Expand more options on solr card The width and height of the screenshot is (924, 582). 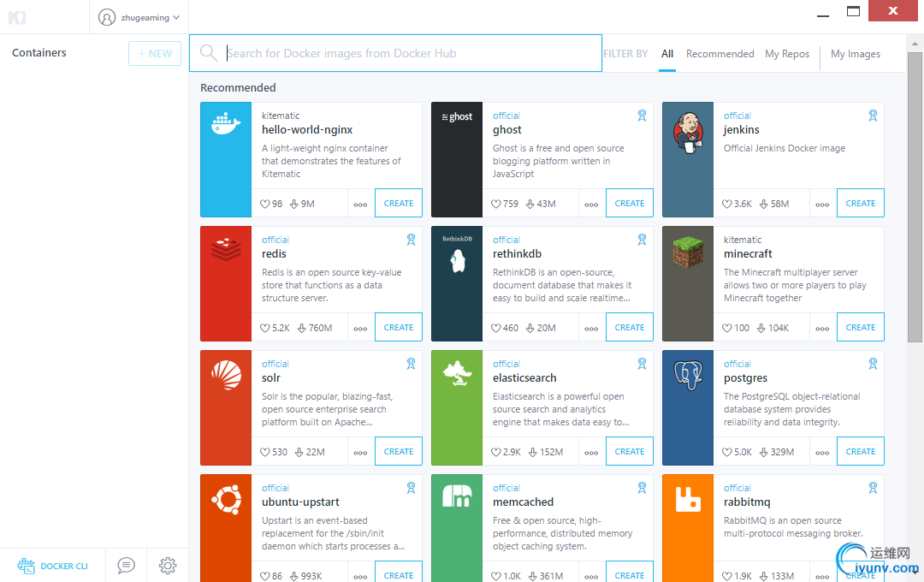point(361,452)
